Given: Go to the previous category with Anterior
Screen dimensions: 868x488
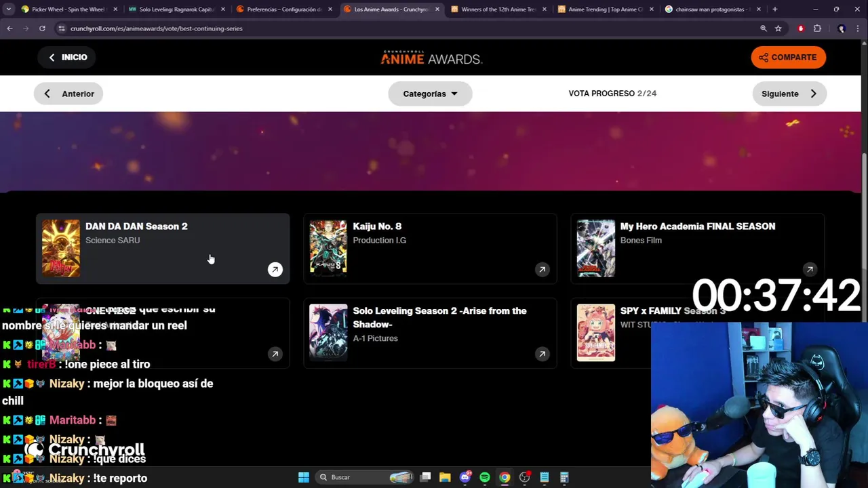Looking at the screenshot, I should pyautogui.click(x=68, y=94).
